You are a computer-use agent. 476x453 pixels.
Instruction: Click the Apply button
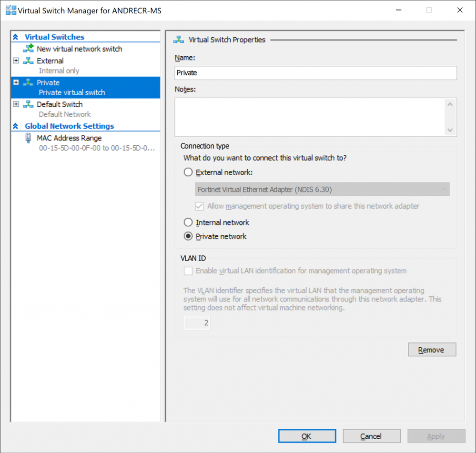pos(436,436)
